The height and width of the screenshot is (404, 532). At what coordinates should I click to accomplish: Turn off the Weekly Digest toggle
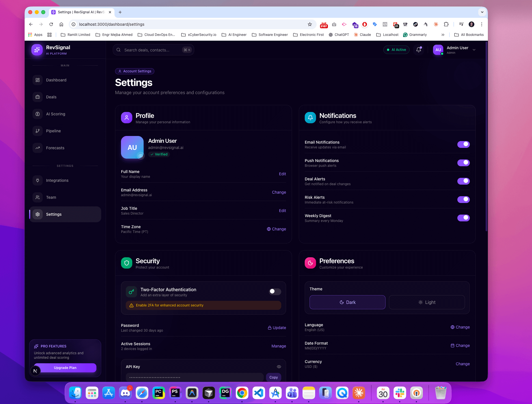tap(463, 218)
